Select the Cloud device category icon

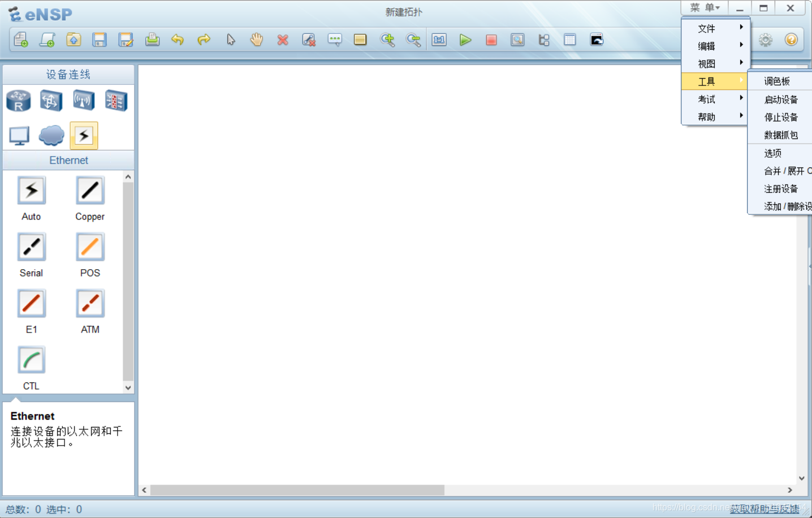[x=51, y=136]
